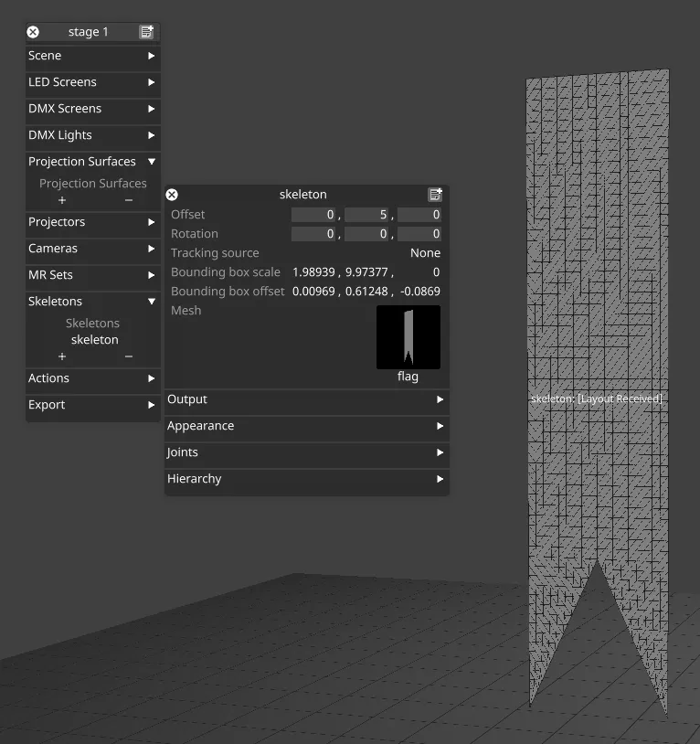Viewport: 700px width, 744px height.
Task: Expand the DMX Lights section
Action: tap(92, 135)
